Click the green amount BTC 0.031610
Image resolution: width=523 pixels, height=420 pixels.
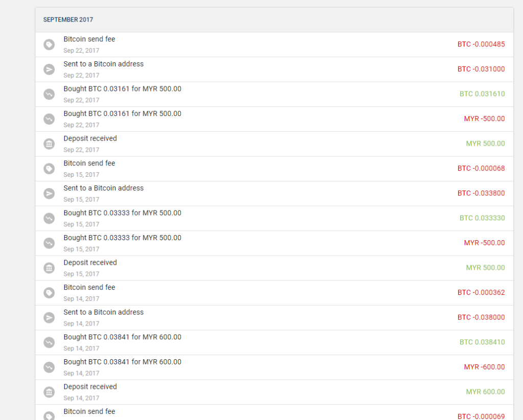482,94
